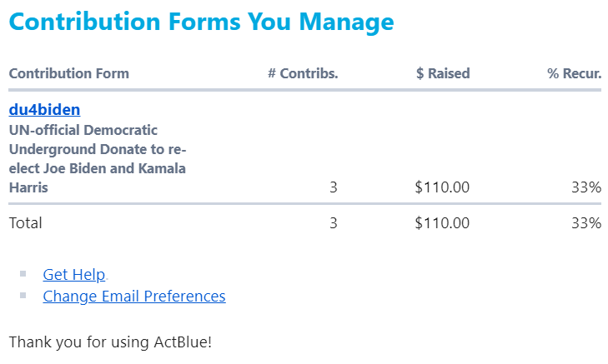Open Change Email Preferences link

[x=133, y=297]
